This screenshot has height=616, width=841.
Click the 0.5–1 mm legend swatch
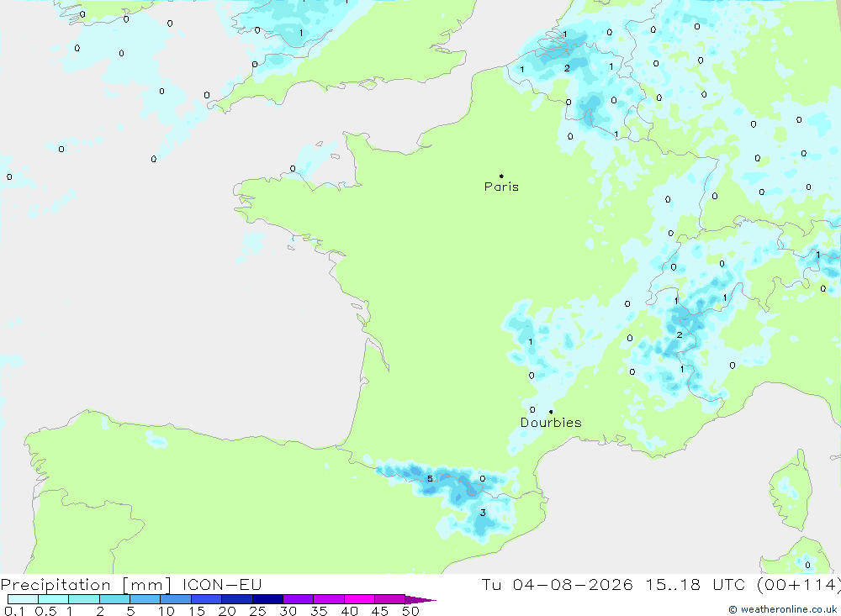(54, 599)
